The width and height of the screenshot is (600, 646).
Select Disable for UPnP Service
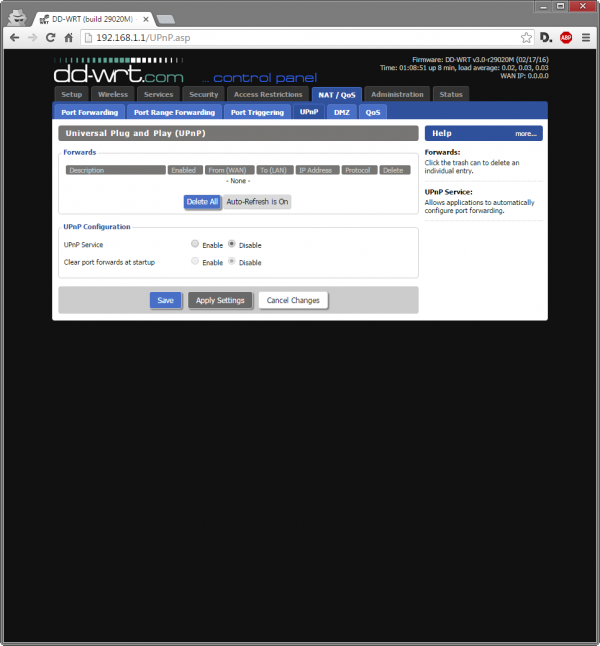click(x=232, y=244)
